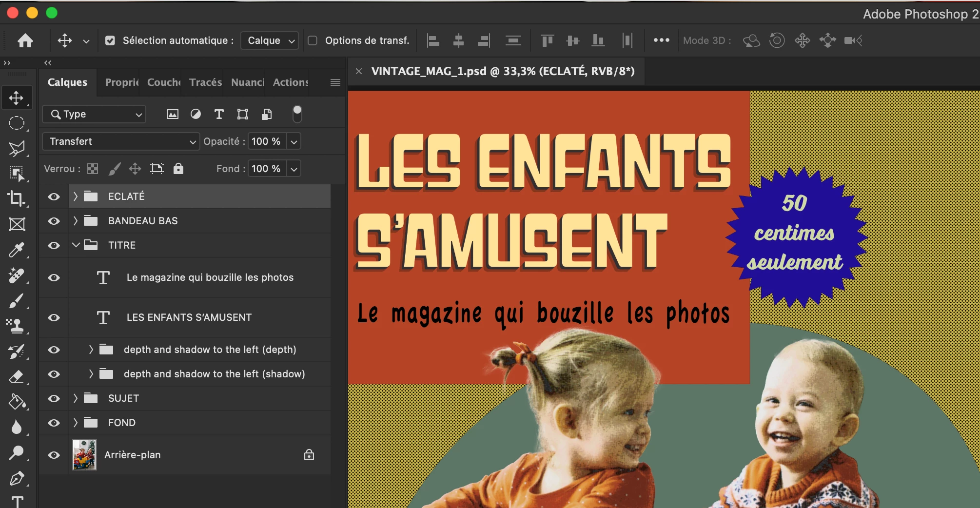The width and height of the screenshot is (980, 508).
Task: Hide the SUJET group
Action: click(54, 398)
